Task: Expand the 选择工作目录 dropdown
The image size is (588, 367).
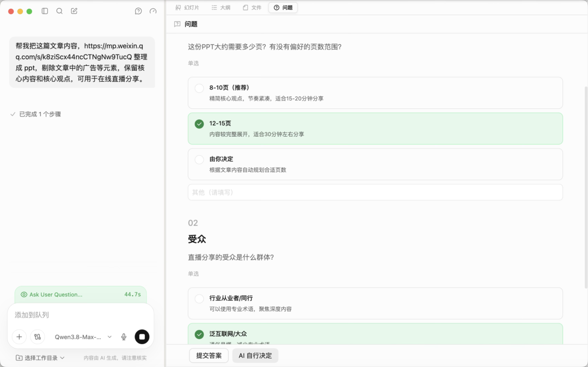Action: click(40, 358)
